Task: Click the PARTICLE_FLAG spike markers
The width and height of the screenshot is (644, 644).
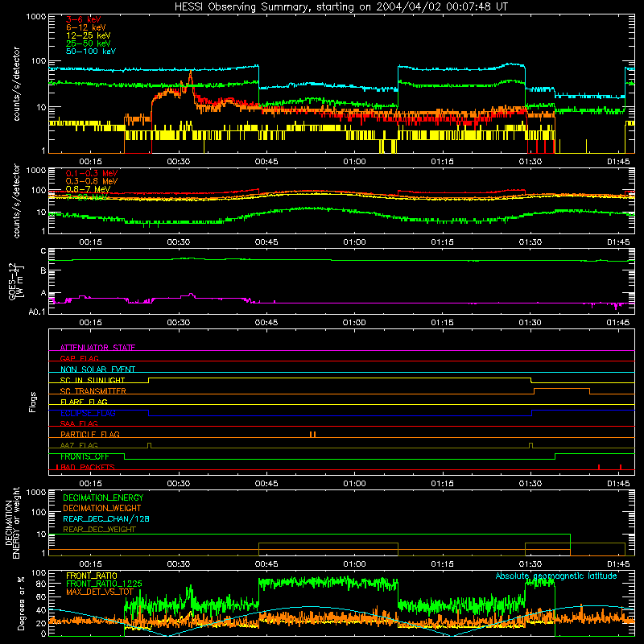Action: click(312, 435)
